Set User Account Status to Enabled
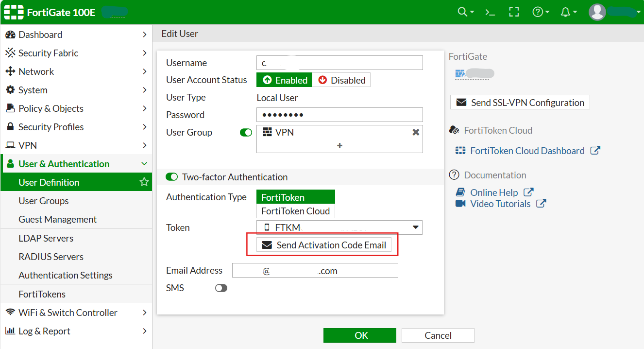 [x=284, y=80]
